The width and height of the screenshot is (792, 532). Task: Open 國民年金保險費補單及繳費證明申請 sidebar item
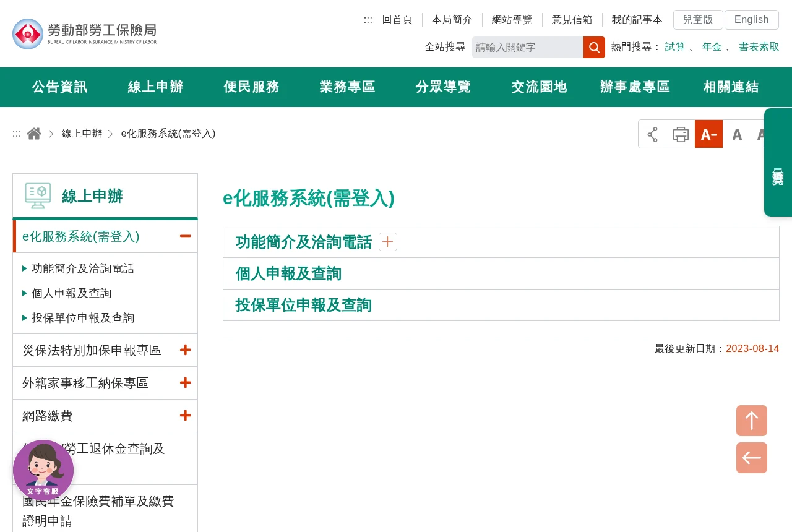(105, 511)
